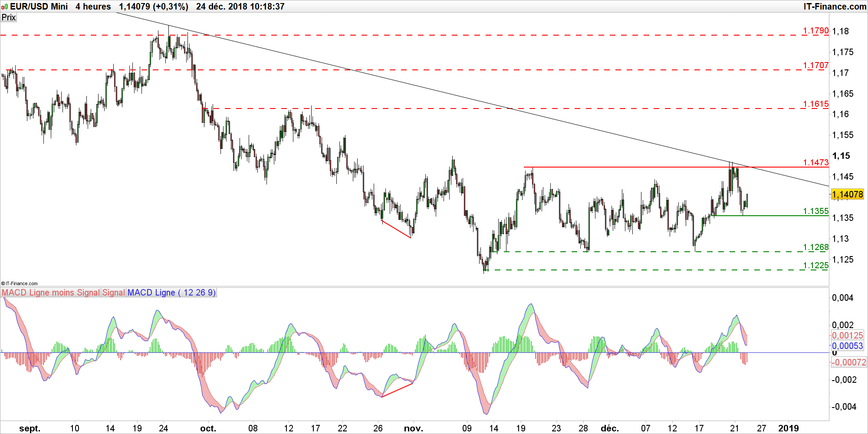868x434 pixels.
Task: Select the 1.1790 resistance level label
Action: (815, 31)
